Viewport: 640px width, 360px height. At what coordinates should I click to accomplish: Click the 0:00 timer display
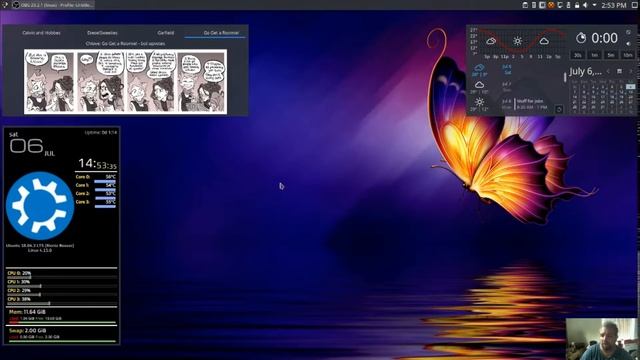point(604,38)
